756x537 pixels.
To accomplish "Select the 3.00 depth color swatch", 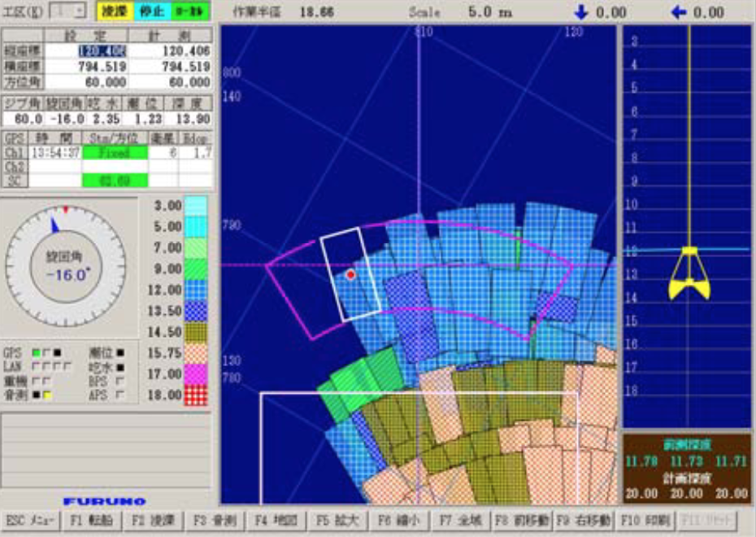I will coord(196,206).
